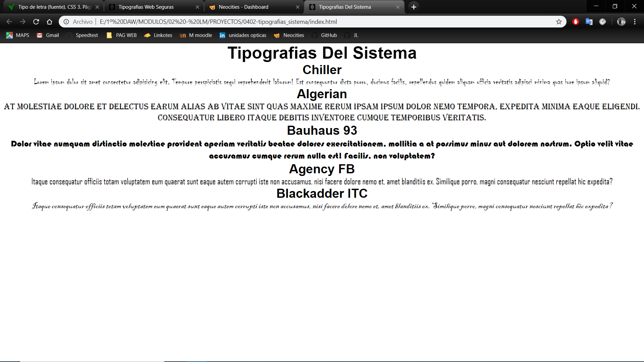Open a new browser tab

tap(414, 7)
